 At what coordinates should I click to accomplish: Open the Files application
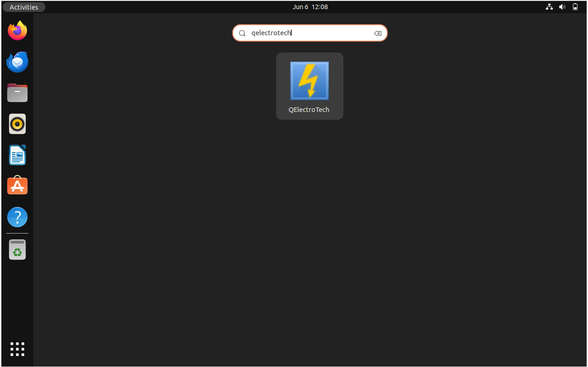click(x=17, y=93)
